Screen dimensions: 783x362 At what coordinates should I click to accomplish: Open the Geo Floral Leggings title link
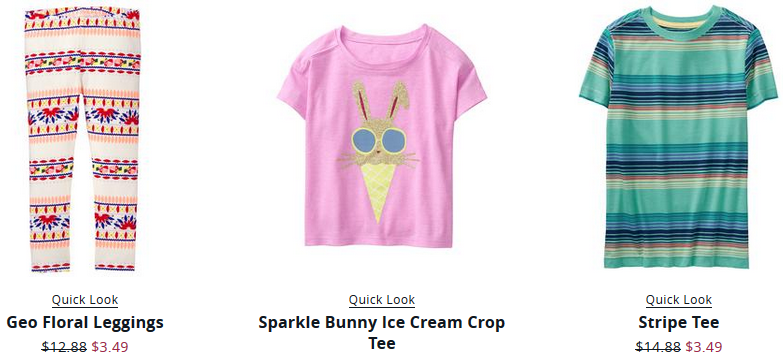coord(85,323)
